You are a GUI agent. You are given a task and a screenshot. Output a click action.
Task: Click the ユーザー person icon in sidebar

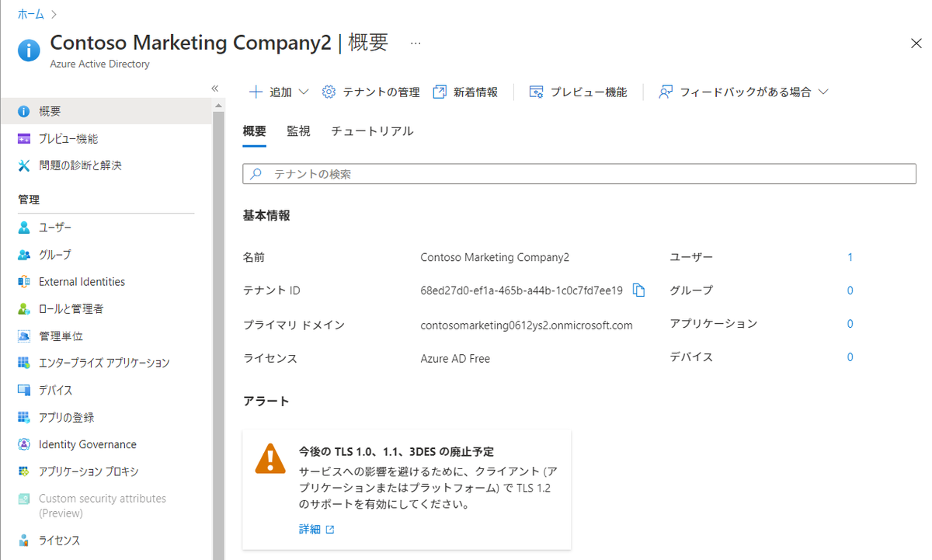pos(24,228)
